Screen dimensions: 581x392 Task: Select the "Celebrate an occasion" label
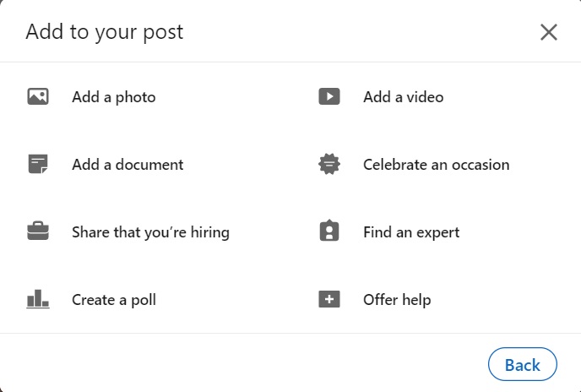pos(436,164)
